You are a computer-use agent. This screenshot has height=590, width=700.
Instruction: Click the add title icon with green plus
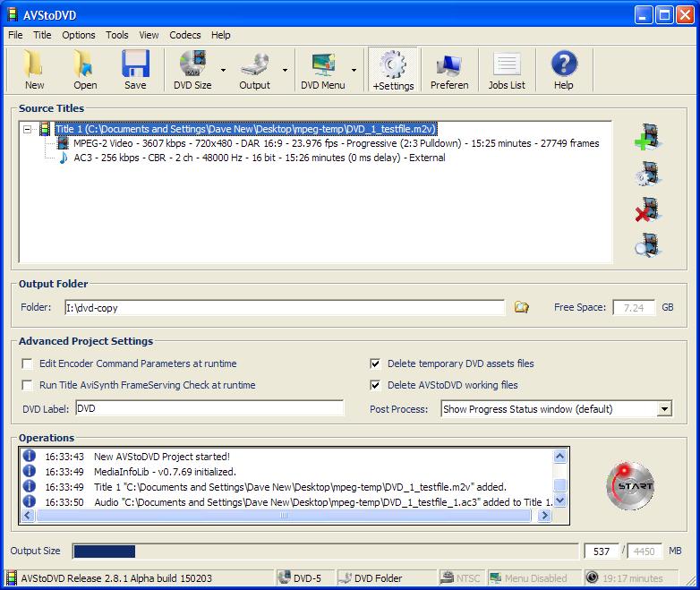(648, 137)
